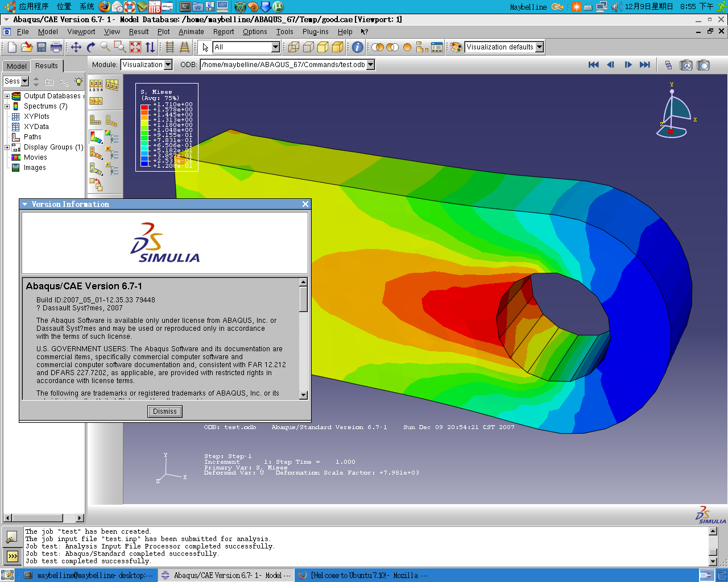Image resolution: width=728 pixels, height=582 pixels.
Task: Enable hidden line render style
Action: [308, 47]
